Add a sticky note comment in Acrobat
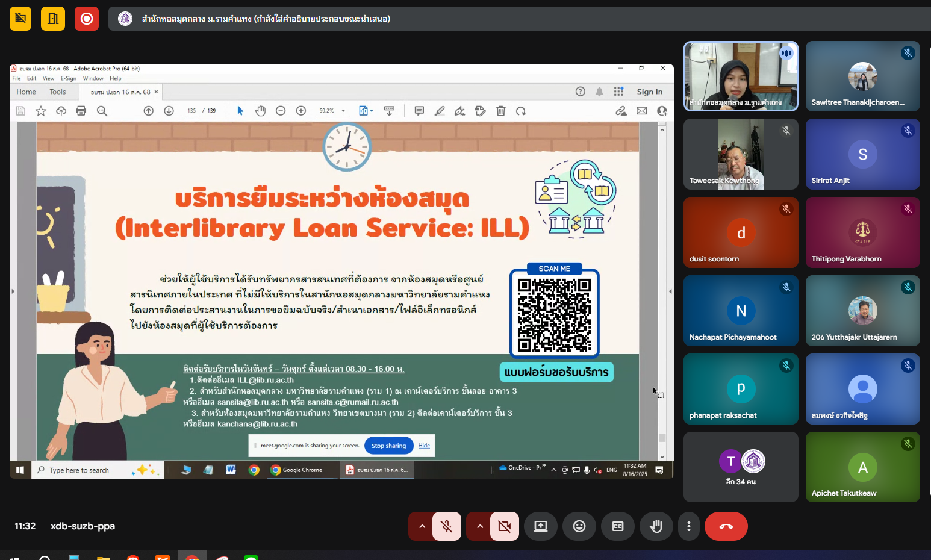This screenshot has width=931, height=560. tap(419, 111)
